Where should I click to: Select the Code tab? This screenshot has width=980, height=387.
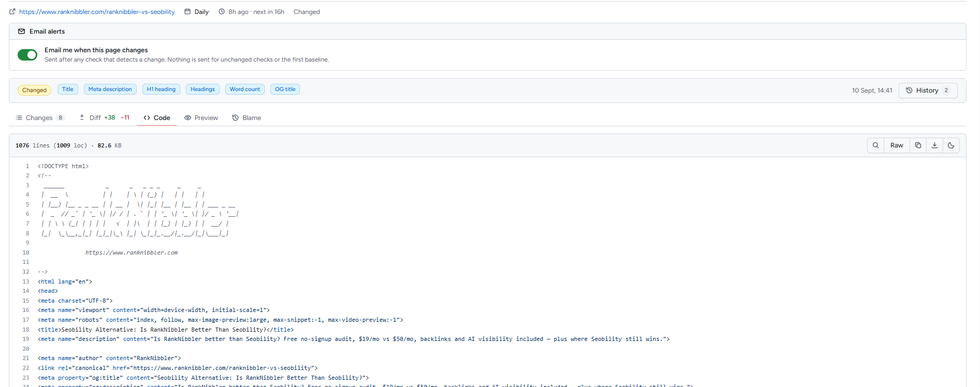pos(157,118)
